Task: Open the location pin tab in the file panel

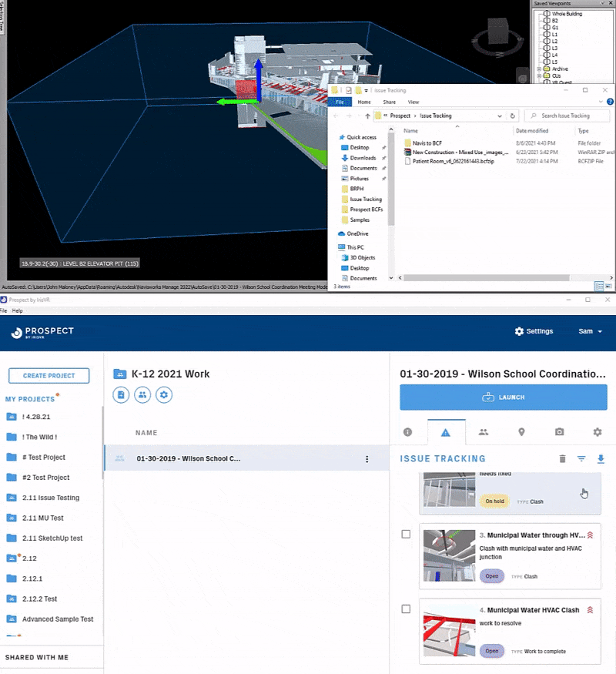Action: tap(521, 432)
